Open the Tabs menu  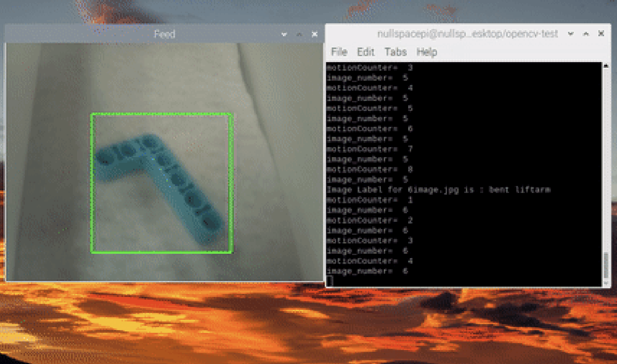(395, 52)
